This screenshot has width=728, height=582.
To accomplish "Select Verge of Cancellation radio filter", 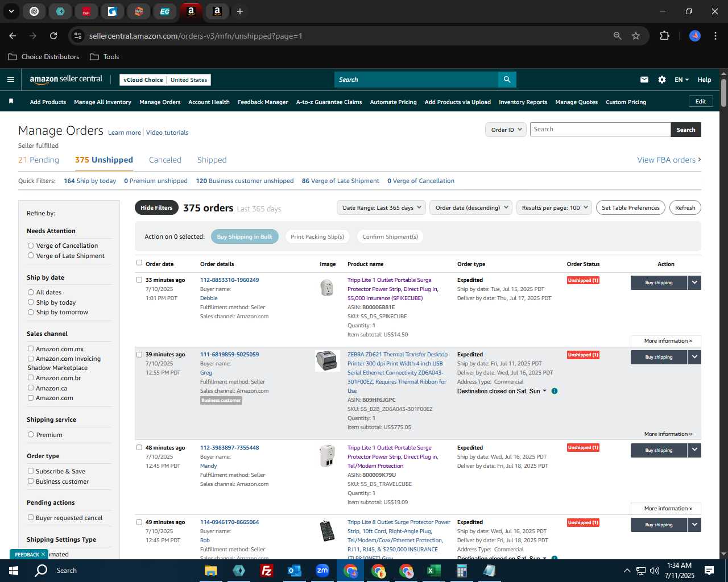I will coord(31,246).
